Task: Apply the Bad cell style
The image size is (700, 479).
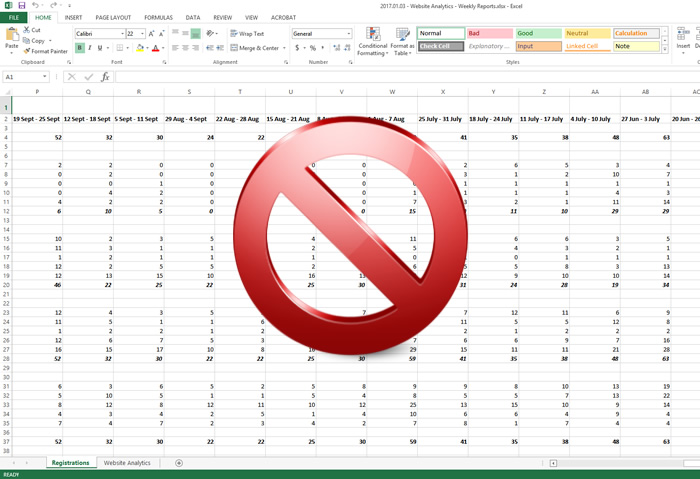Action: (x=490, y=33)
